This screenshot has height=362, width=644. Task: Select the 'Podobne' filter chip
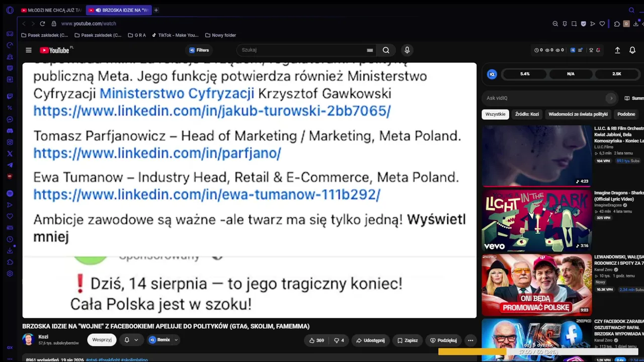click(x=626, y=114)
